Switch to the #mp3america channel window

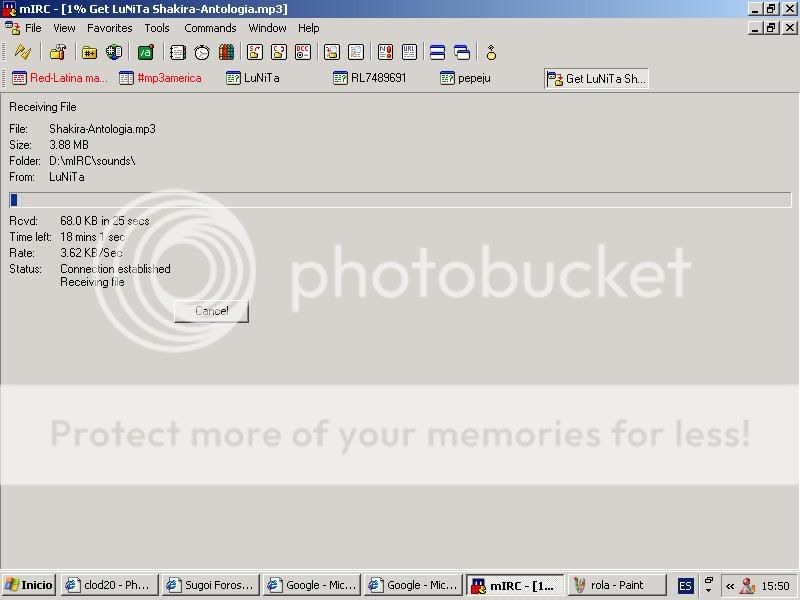coord(160,78)
